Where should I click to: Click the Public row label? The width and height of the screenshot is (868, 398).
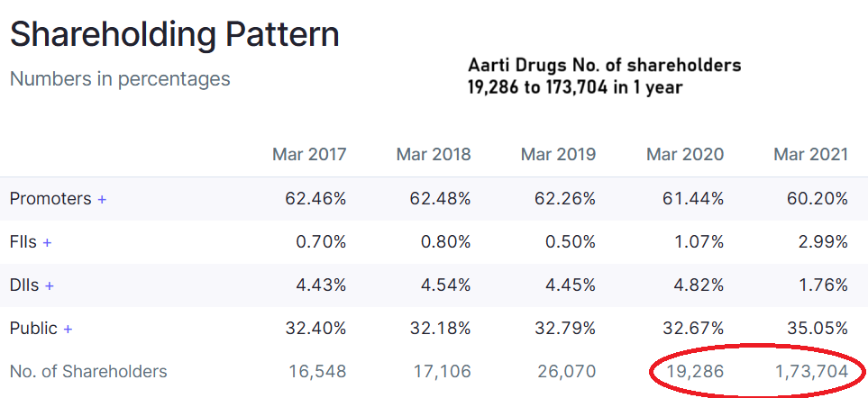coord(33,329)
